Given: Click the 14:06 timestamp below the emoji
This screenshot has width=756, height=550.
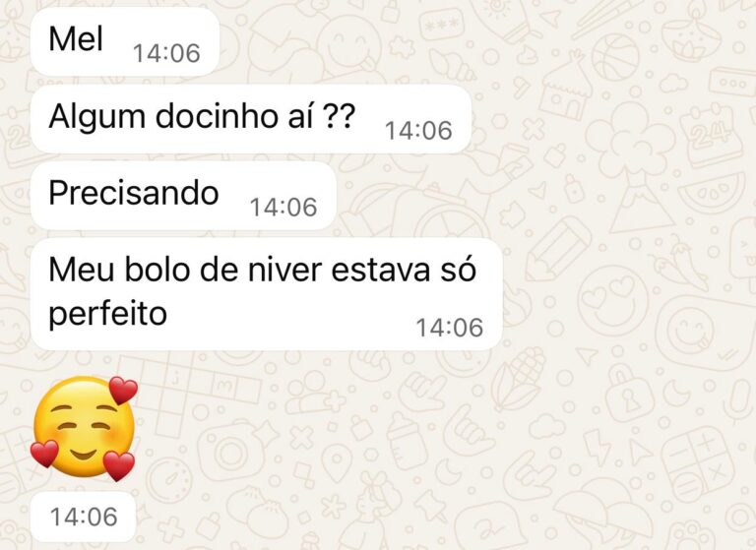Looking at the screenshot, I should 84,517.
